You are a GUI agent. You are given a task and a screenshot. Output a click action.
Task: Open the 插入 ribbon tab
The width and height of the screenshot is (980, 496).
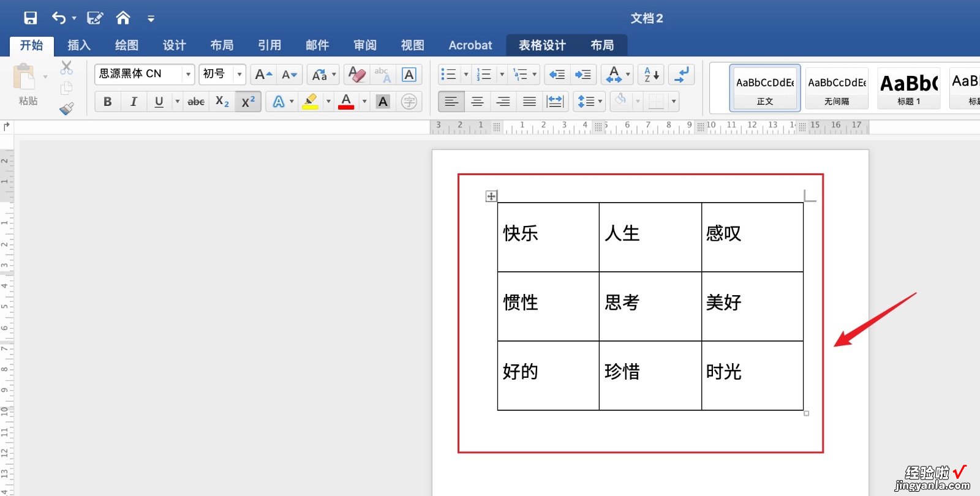coord(79,45)
